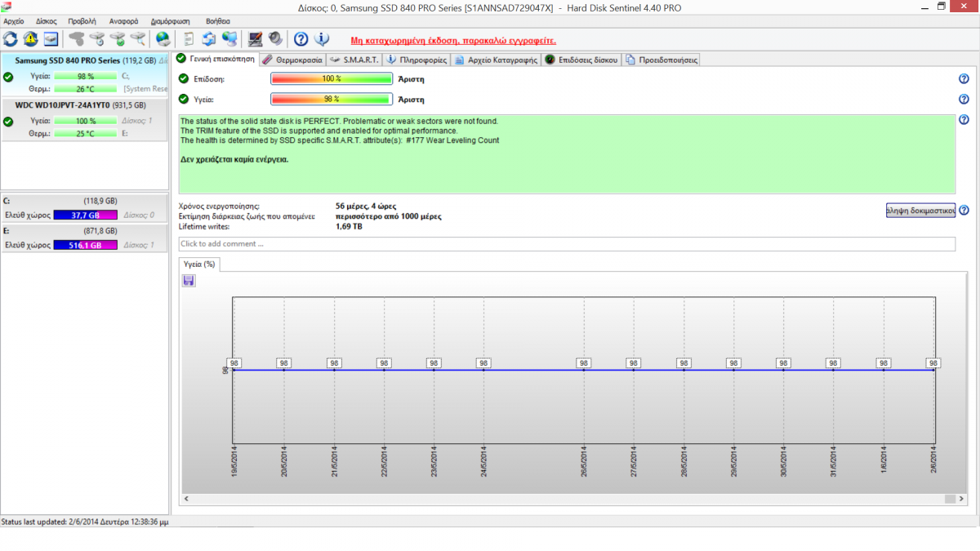Click the question mark help toolbar icon
The image size is (980, 551).
[x=301, y=38]
